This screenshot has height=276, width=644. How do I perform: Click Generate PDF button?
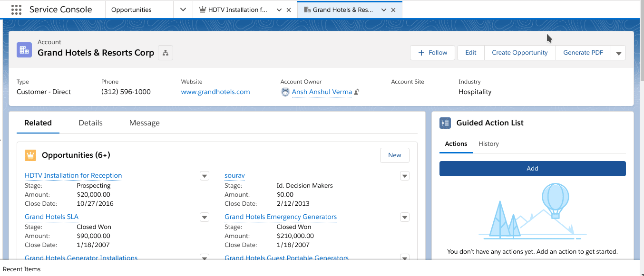point(583,53)
